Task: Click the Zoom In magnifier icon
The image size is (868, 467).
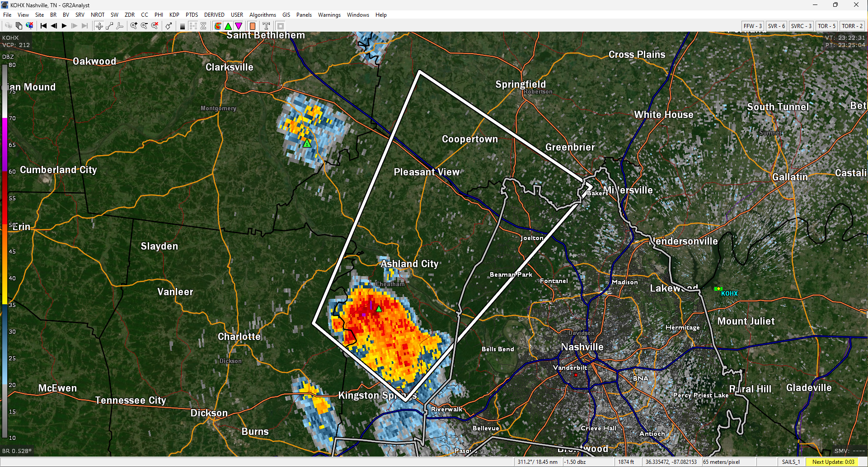Action: [x=134, y=26]
